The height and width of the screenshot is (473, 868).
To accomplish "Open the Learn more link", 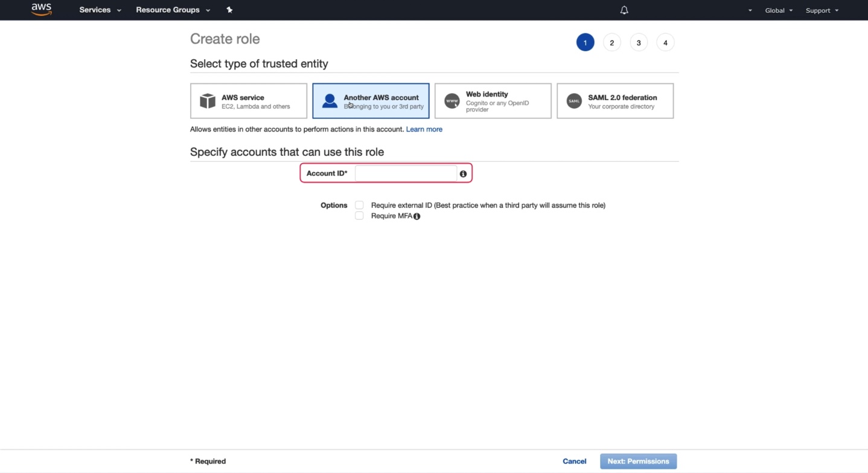I will click(x=424, y=129).
